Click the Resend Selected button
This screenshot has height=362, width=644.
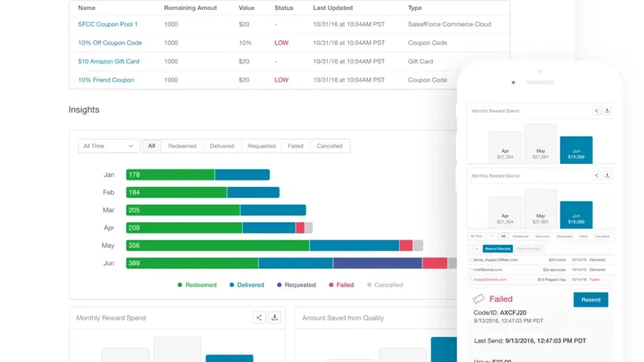click(497, 249)
